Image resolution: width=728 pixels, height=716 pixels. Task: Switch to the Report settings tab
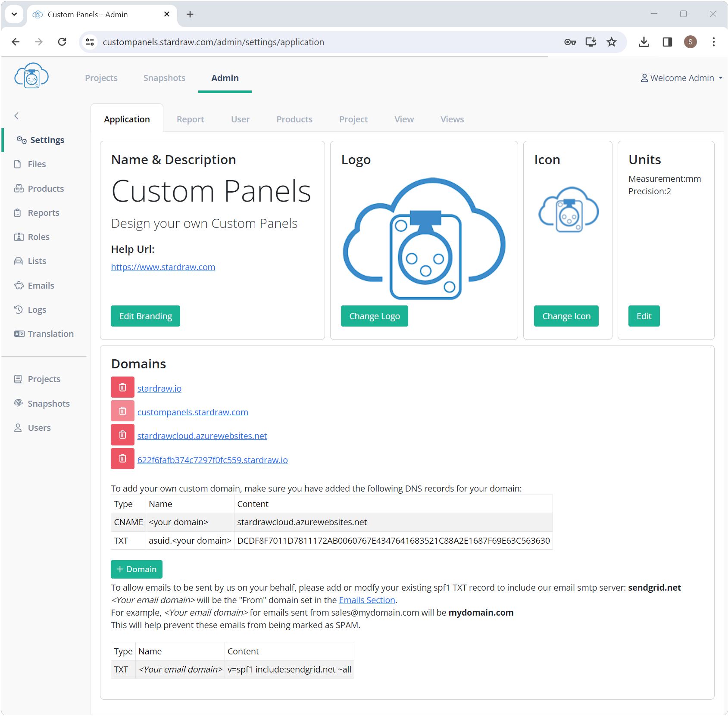(x=190, y=119)
